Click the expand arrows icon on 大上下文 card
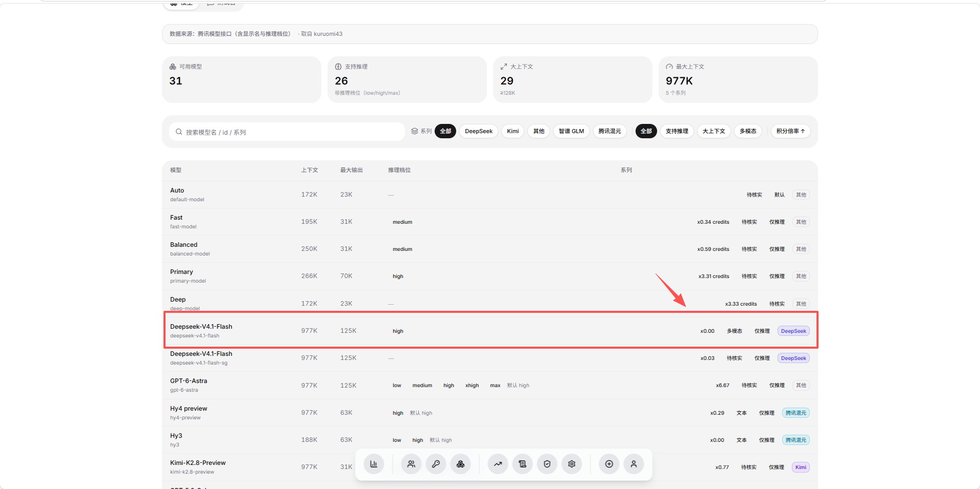The image size is (980, 489). (504, 67)
